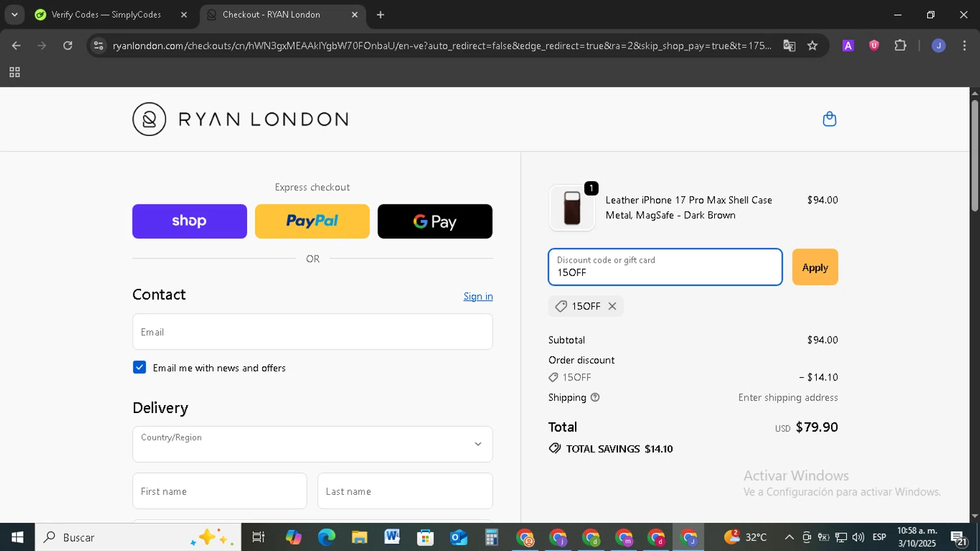The height and width of the screenshot is (551, 980).
Task: Select the Checkout - RYAN London tab
Action: coord(282,14)
